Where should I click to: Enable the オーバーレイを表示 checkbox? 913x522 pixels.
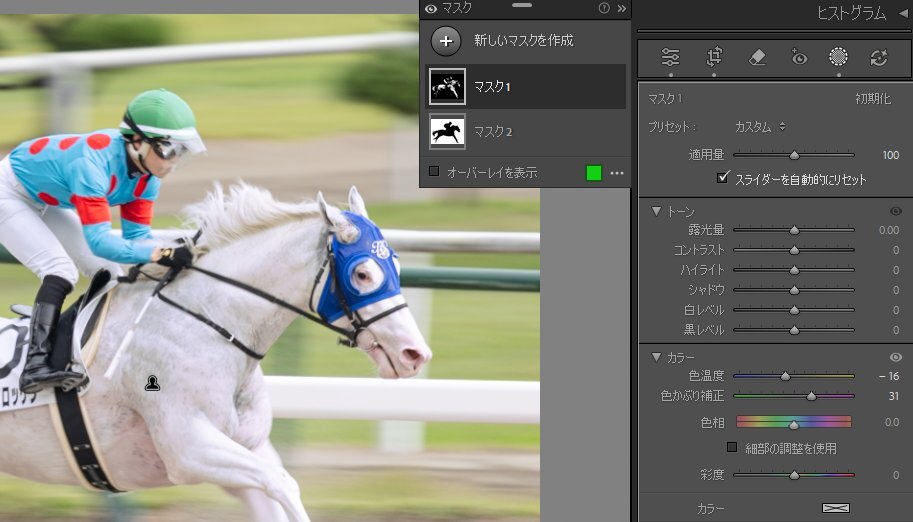(x=434, y=172)
